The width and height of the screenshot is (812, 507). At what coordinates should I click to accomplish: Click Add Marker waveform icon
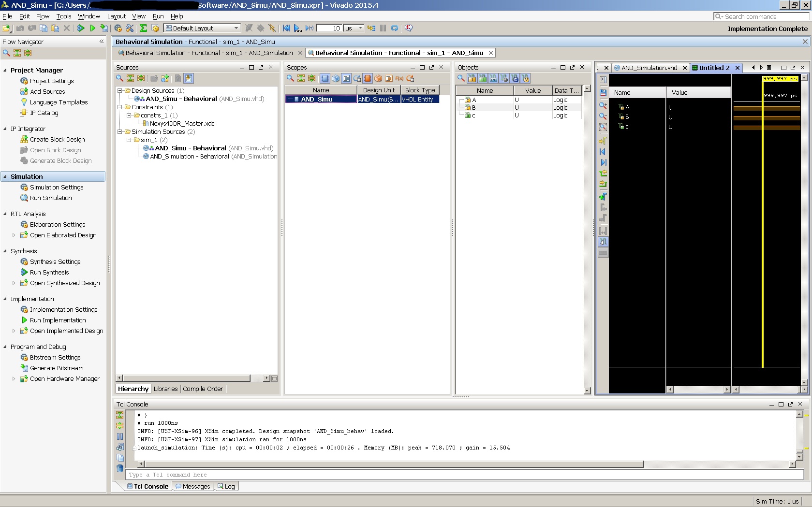coord(603,196)
